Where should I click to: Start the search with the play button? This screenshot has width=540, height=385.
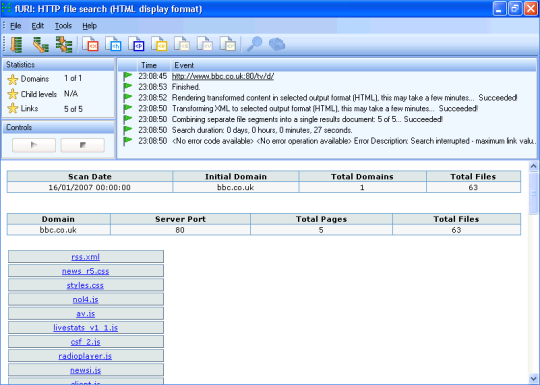34,145
